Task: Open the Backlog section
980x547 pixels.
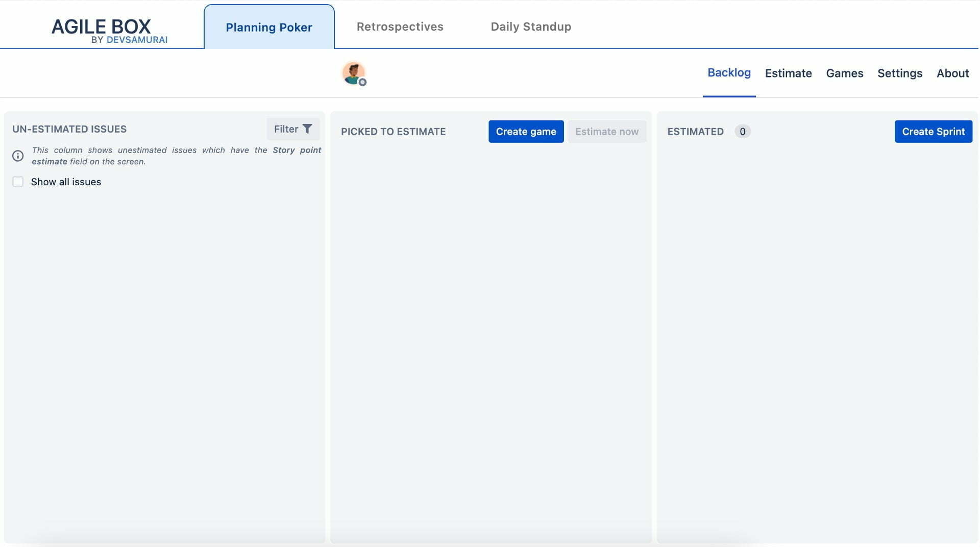Action: [729, 73]
